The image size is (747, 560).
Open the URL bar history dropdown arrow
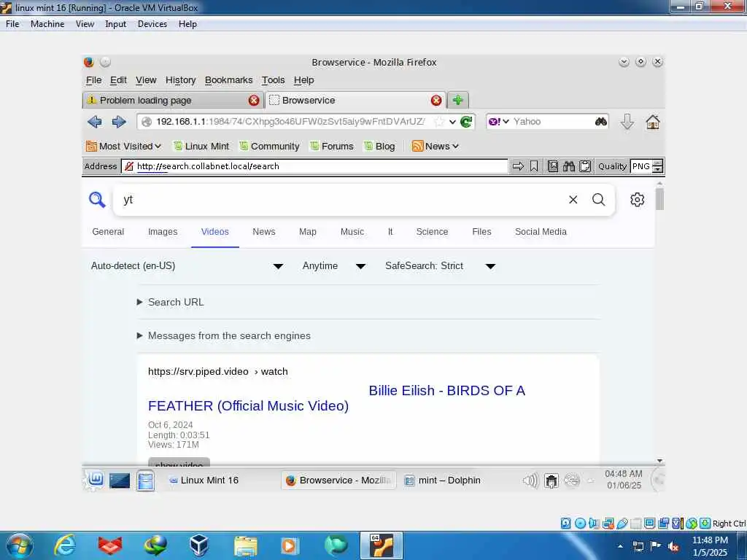[x=452, y=122]
